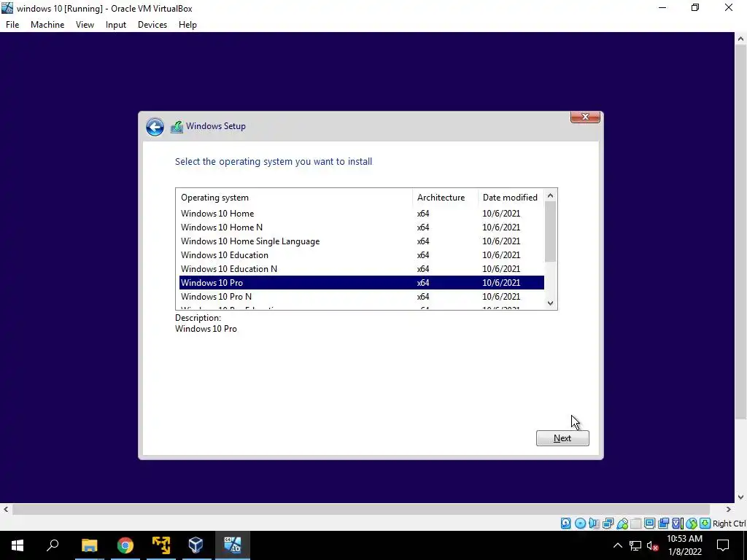
Task: Click the OS list scrollbar thumb
Action: (x=550, y=231)
